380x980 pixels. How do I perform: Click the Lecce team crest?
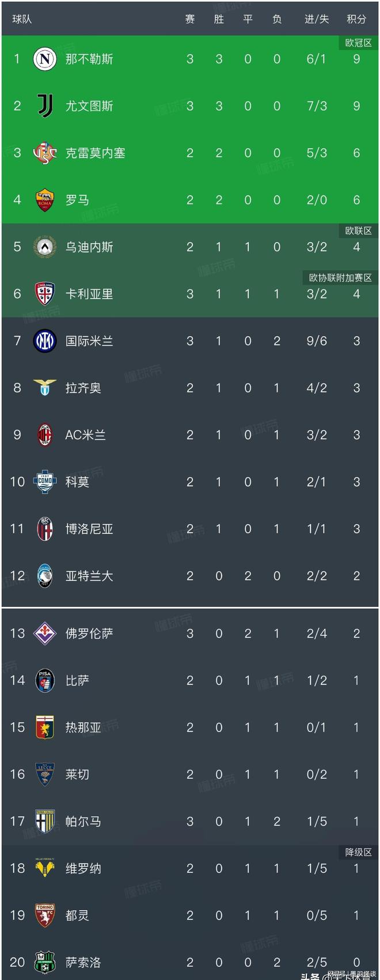point(45,774)
